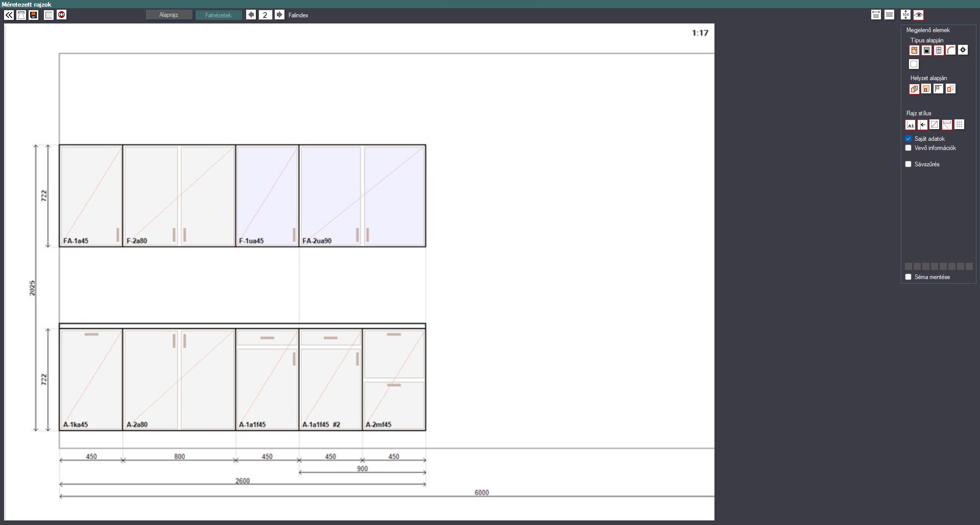
Task: Toggle the corner-mounted position filter icon
Action: pos(939,89)
